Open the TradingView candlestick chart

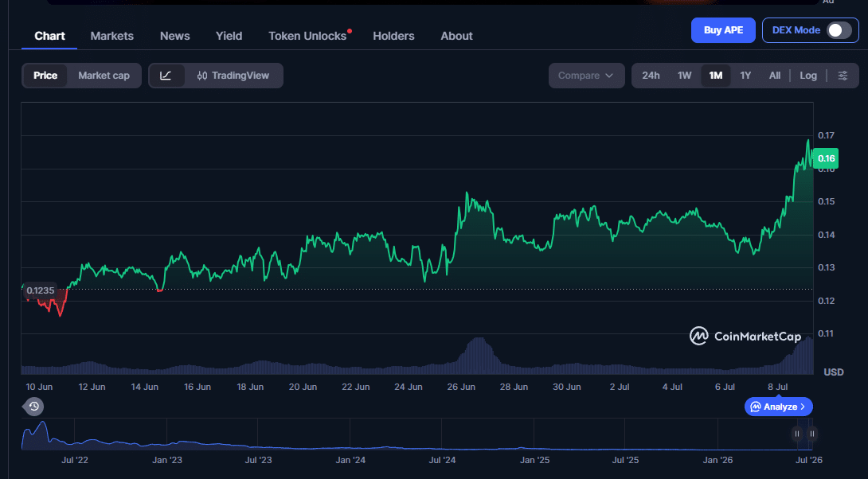[233, 76]
